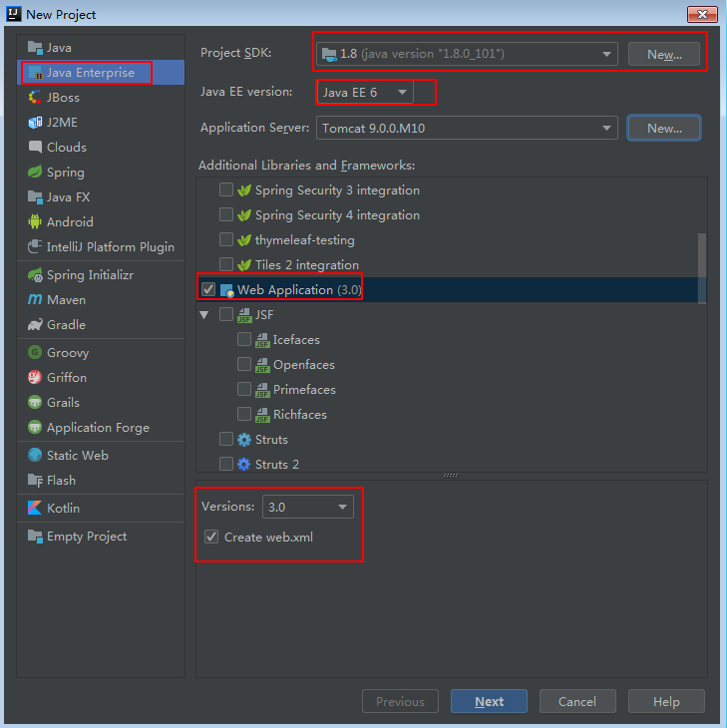Select the Java project type icon
Image resolution: width=727 pixels, height=728 pixels.
[35, 47]
